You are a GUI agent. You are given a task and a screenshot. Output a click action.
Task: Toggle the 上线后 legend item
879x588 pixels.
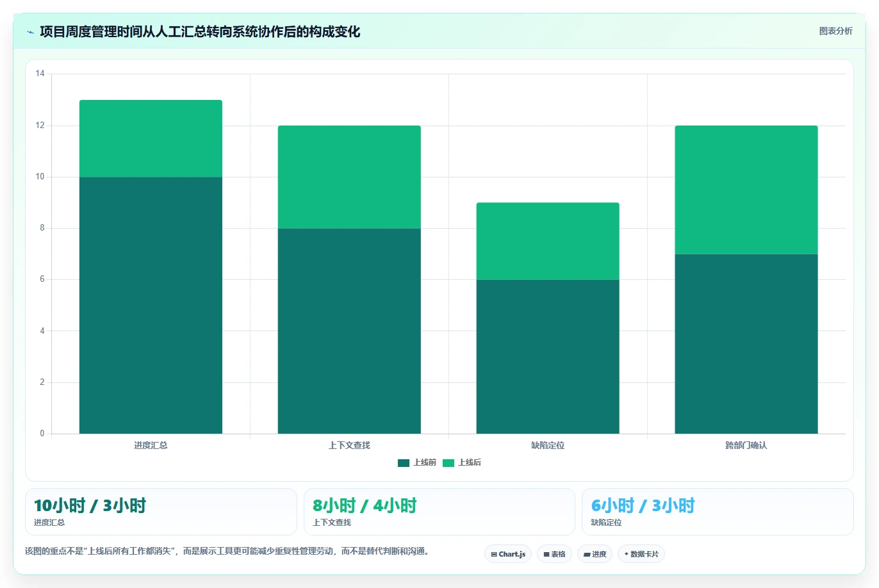462,462
